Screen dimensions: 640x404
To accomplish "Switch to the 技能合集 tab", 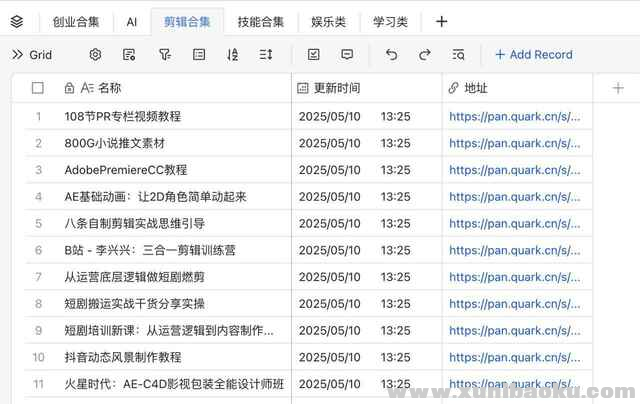I will point(260,21).
